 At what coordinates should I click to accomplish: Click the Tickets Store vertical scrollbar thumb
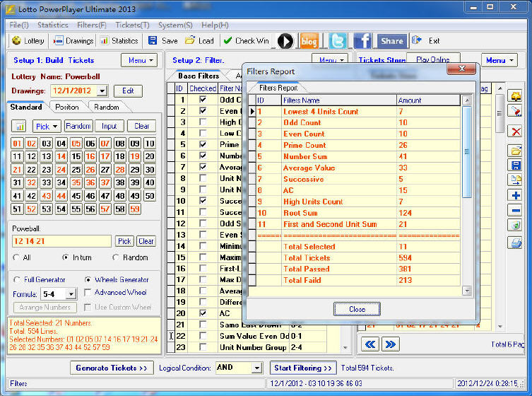(500, 113)
